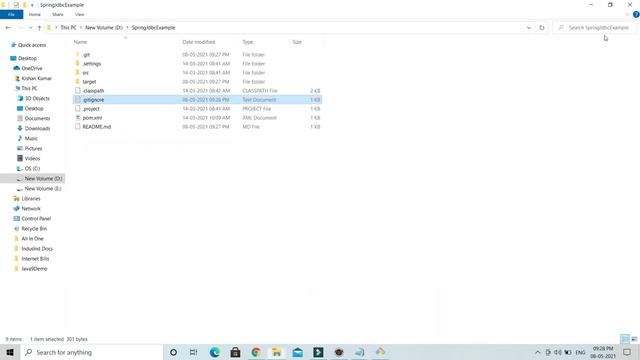Go up one folder level
The height and width of the screenshot is (360, 640).
click(39, 28)
